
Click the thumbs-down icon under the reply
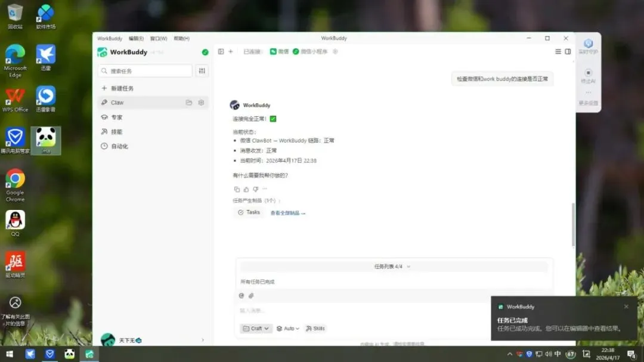[255, 190]
